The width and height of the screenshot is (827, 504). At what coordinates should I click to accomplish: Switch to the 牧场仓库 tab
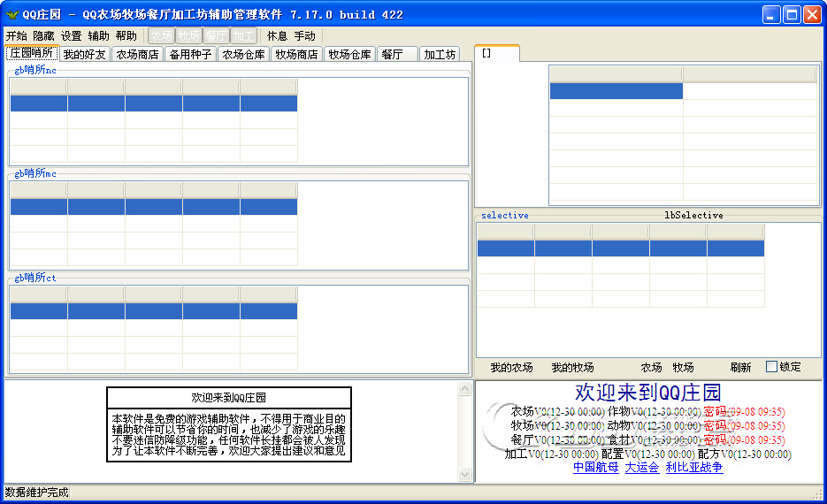(349, 54)
